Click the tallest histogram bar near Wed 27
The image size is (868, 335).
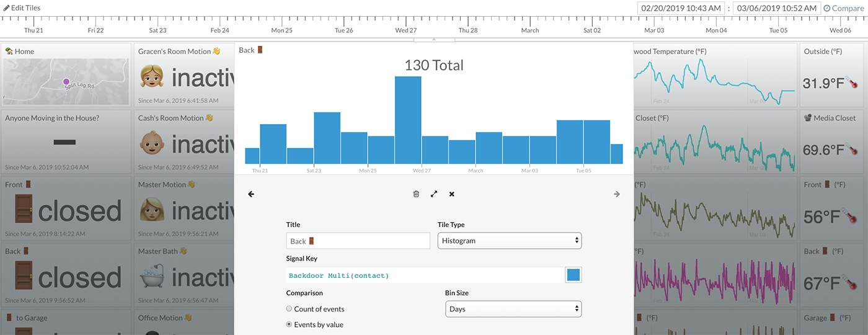(408, 120)
